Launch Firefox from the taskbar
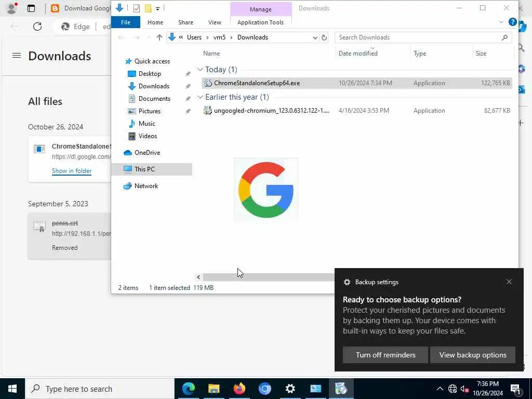Screen dimensions: 532x399 pos(239,389)
